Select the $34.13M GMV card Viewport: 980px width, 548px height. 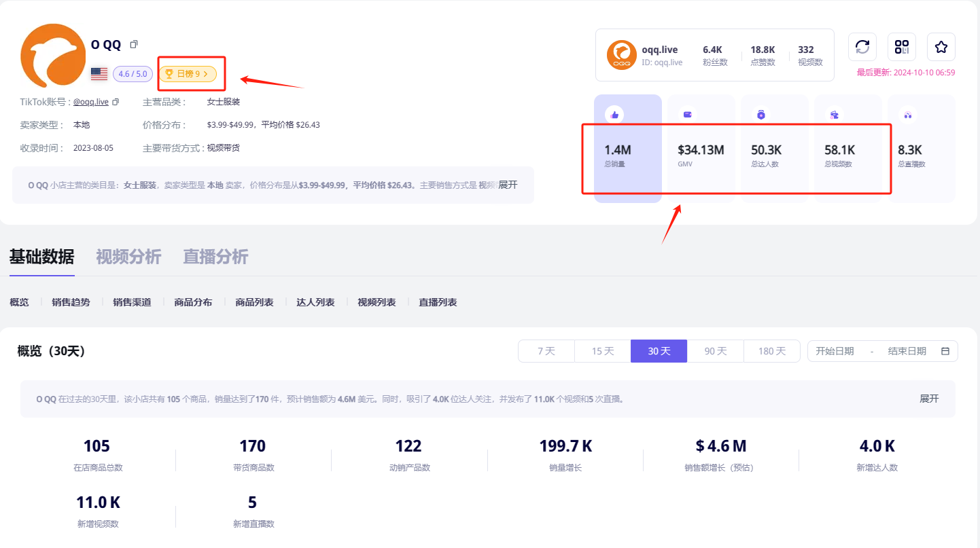coord(701,149)
